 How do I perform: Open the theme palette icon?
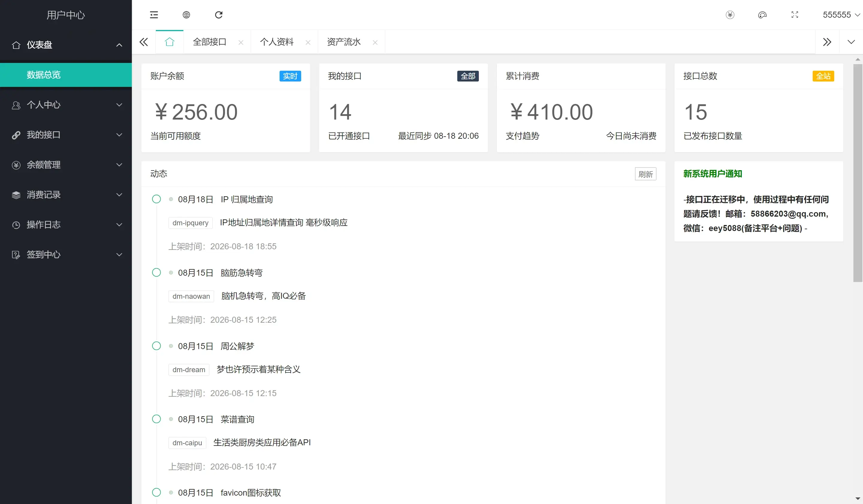762,15
